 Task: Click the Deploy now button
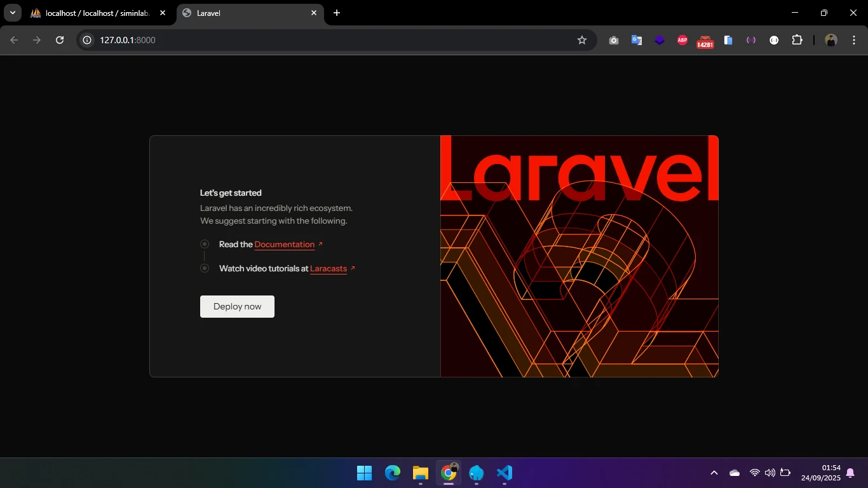click(237, 306)
